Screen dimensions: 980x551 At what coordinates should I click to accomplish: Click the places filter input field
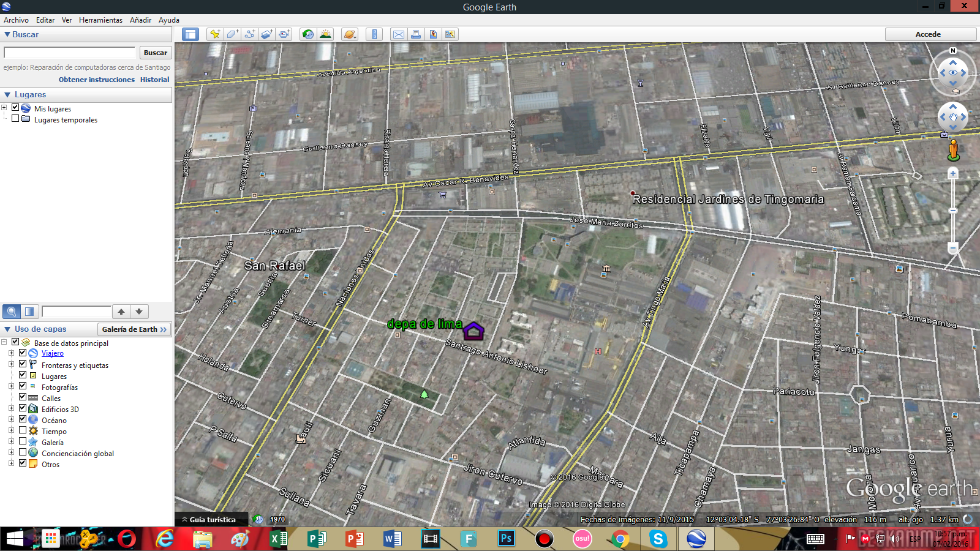77,312
